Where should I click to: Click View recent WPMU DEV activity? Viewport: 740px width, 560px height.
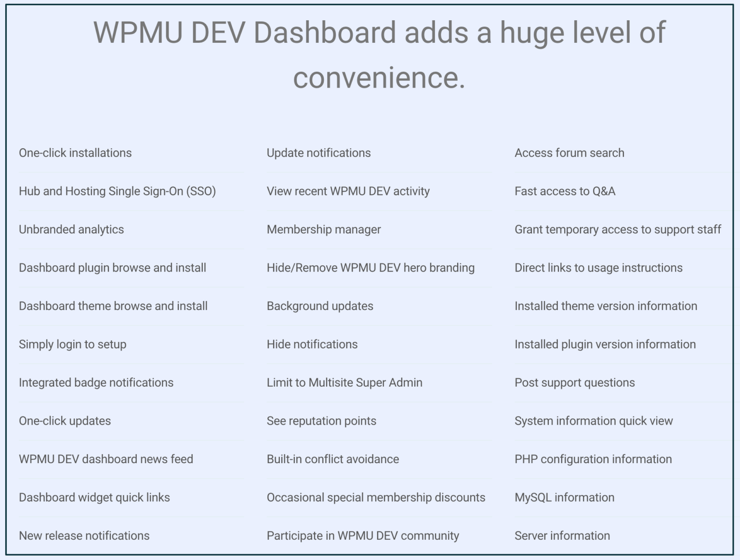click(x=348, y=191)
